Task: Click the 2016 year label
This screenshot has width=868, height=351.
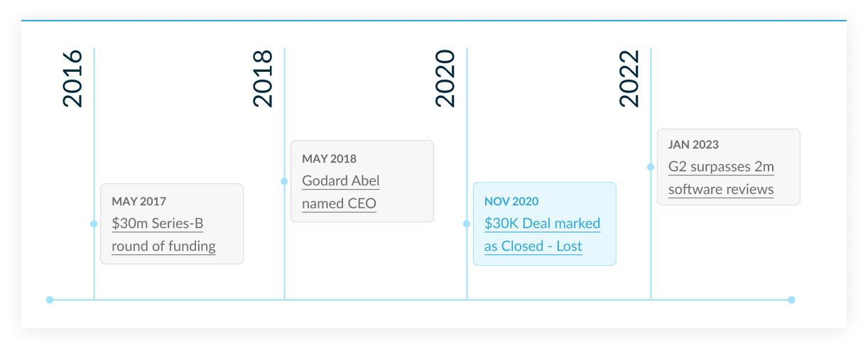Action: (72, 79)
